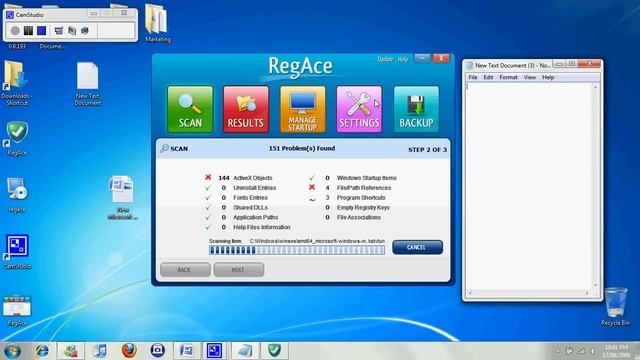Select the Application Paths row
The image size is (640, 360).
(241, 217)
